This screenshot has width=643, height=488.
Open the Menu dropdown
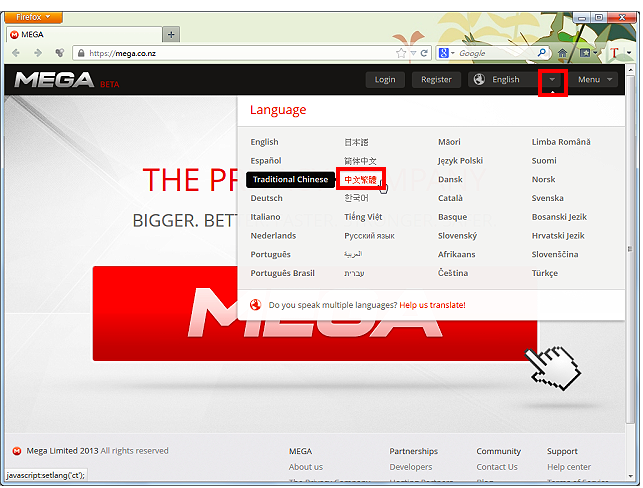595,80
